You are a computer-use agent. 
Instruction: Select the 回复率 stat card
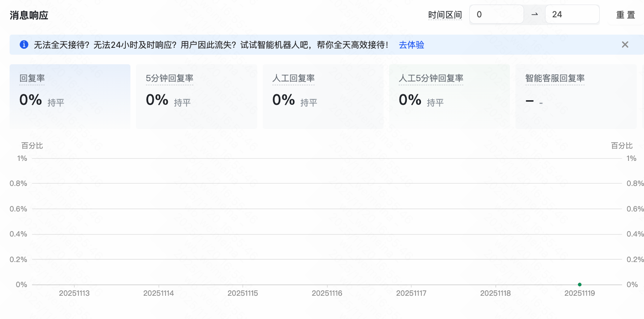pyautogui.click(x=70, y=96)
